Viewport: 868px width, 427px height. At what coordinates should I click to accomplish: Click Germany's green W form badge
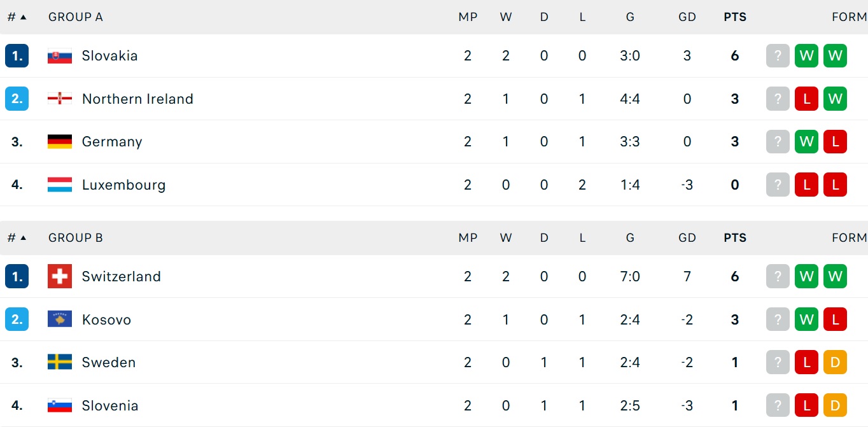point(806,141)
